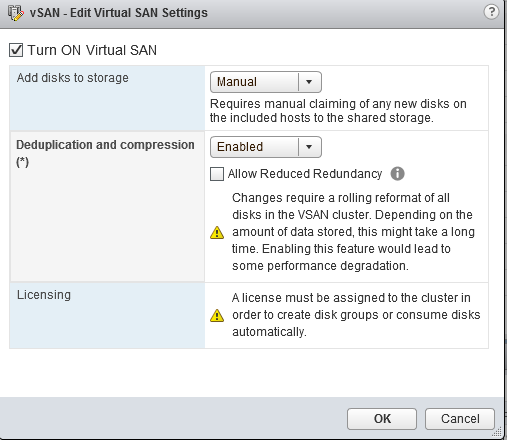Click the Licensing row label

point(44,295)
